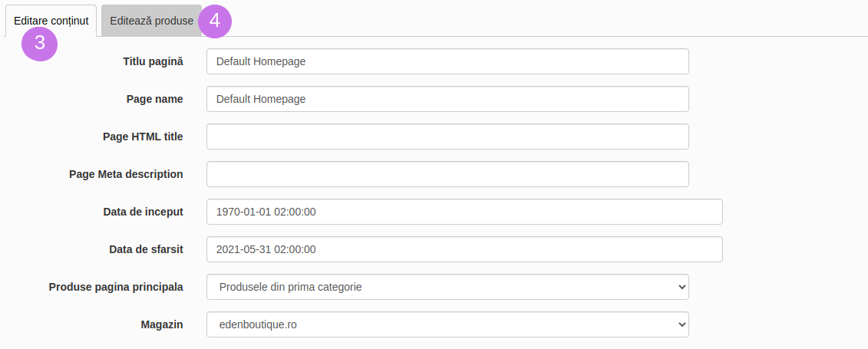This screenshot has height=349, width=868.
Task: Click the purple number 3 badge
Action: click(x=40, y=43)
